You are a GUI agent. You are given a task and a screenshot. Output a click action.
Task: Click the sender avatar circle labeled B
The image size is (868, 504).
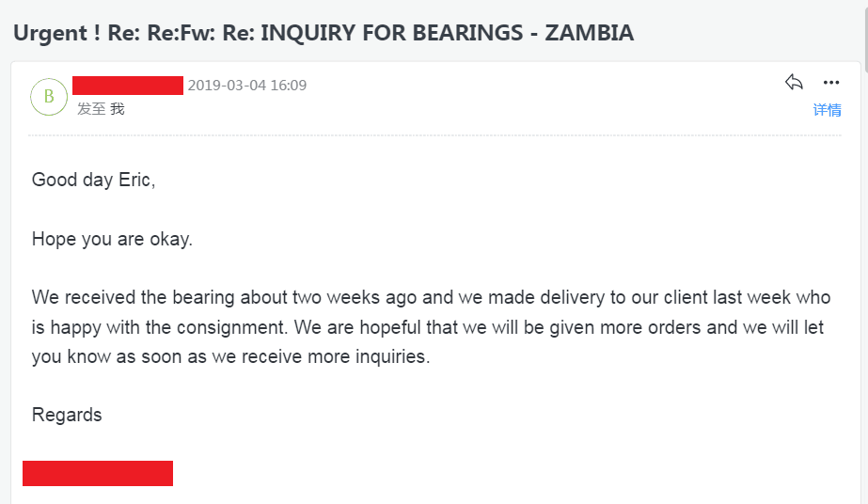coord(49,97)
